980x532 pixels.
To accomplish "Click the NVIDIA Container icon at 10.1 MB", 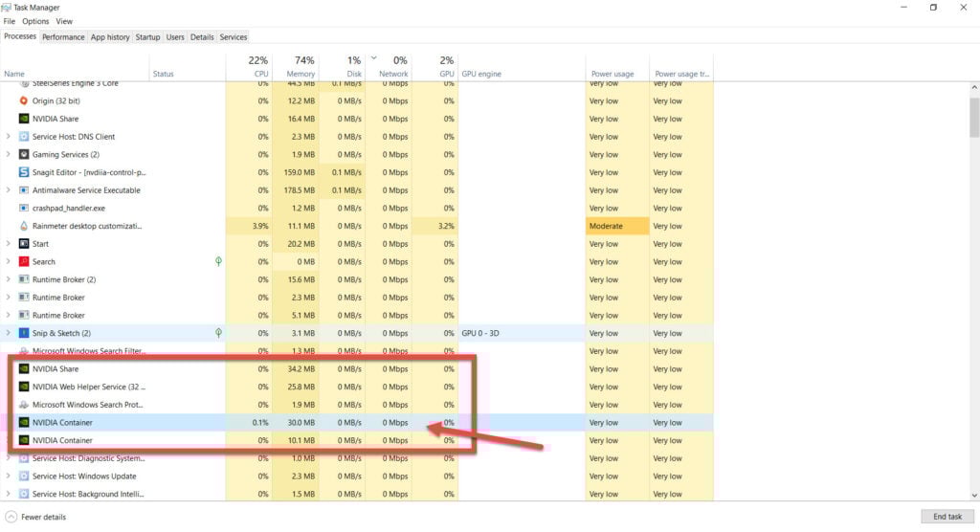I will (24, 440).
